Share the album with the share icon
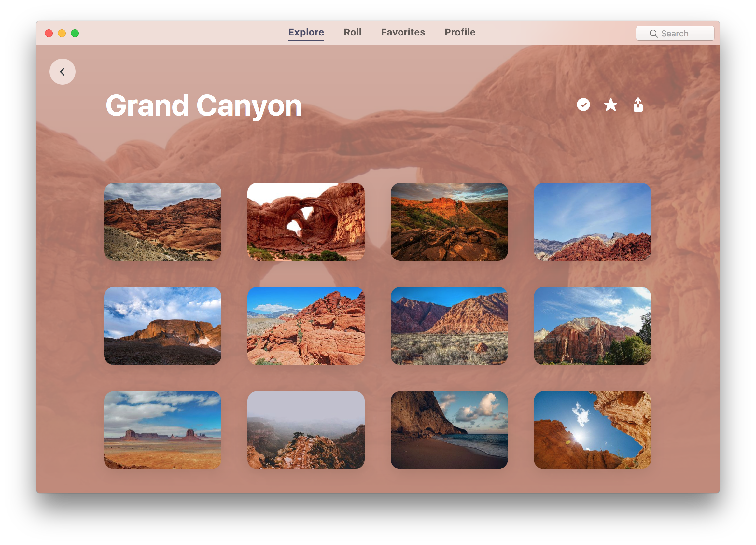 click(638, 105)
